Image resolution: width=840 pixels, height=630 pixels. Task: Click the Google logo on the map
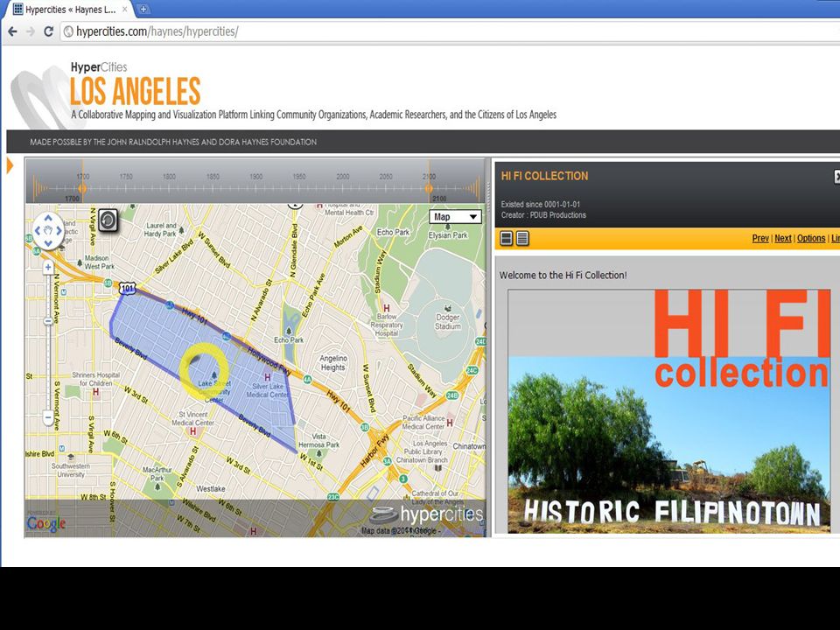46,523
